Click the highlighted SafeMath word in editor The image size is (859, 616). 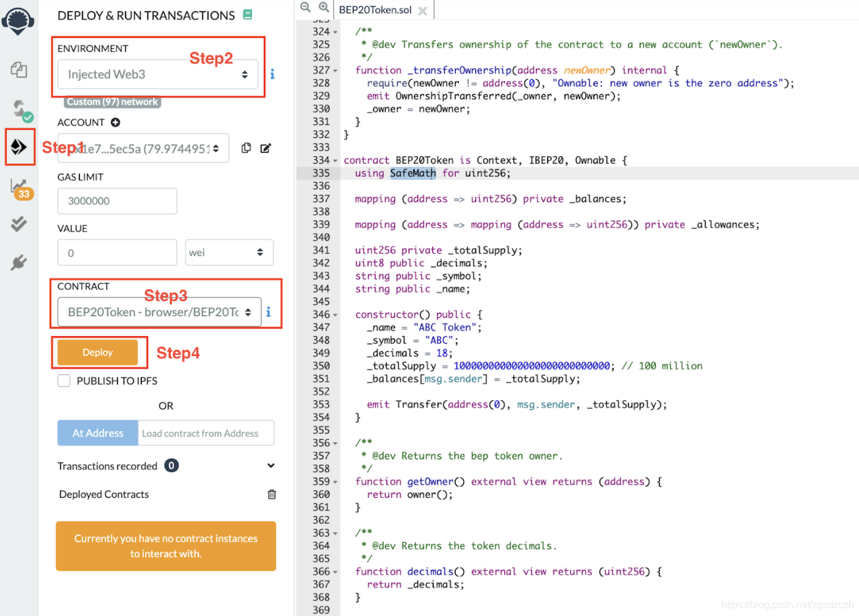pyautogui.click(x=413, y=173)
